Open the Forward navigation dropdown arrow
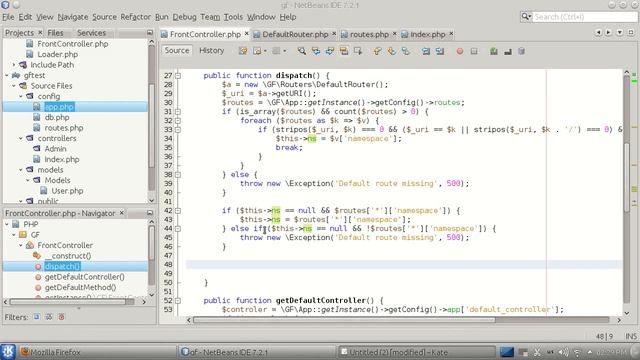640x360 pixels. click(x=284, y=51)
